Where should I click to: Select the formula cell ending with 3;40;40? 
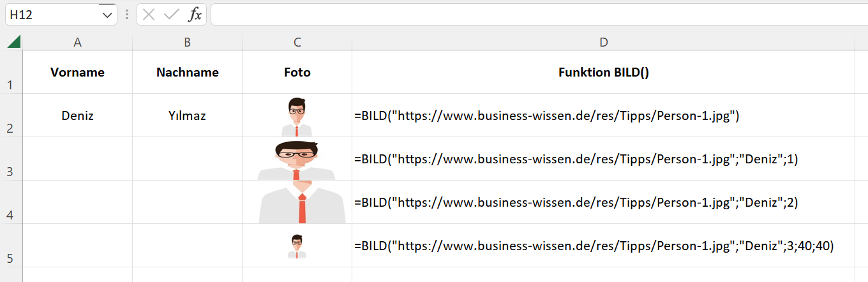click(x=604, y=246)
